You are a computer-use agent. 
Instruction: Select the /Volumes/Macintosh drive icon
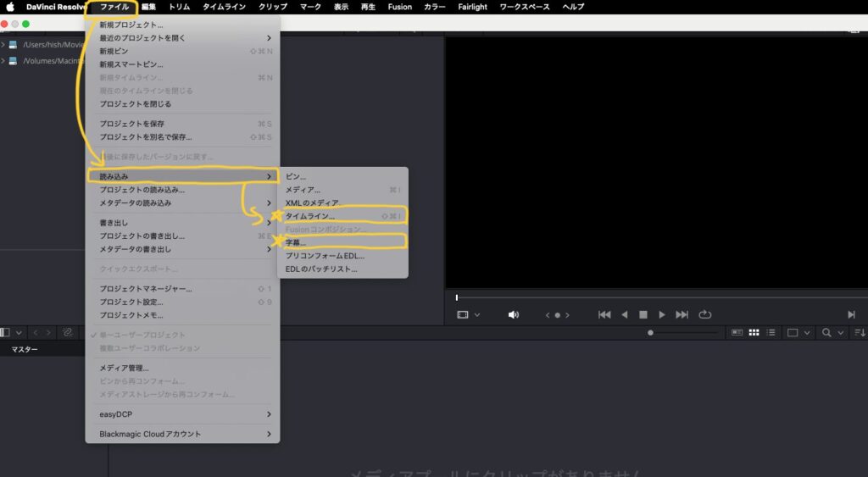(13, 61)
